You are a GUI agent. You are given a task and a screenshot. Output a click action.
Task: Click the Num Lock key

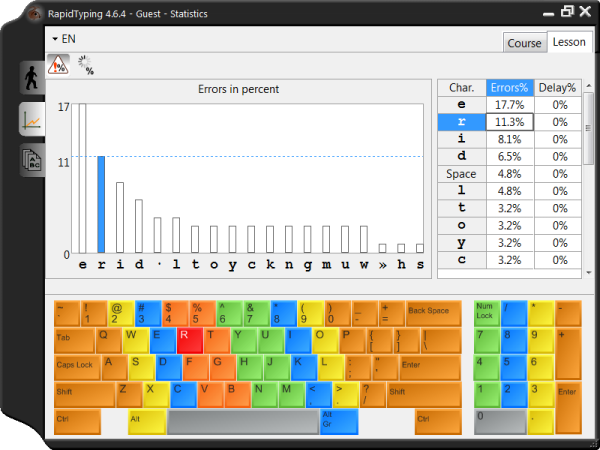pos(487,313)
